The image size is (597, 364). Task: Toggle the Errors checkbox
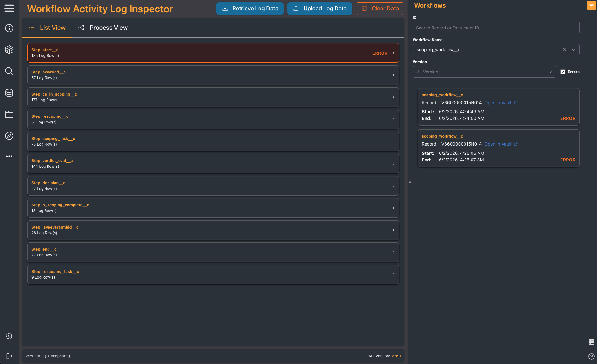(x=563, y=72)
